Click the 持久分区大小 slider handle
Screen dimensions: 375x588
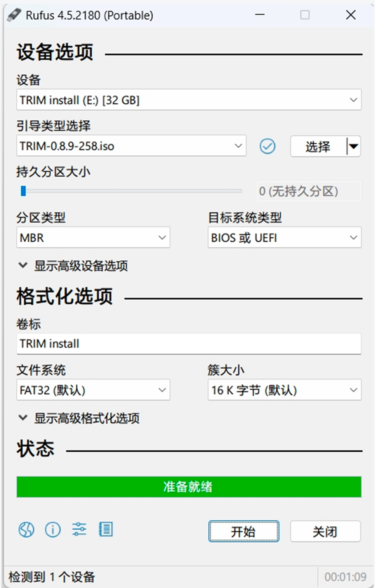[x=23, y=191]
